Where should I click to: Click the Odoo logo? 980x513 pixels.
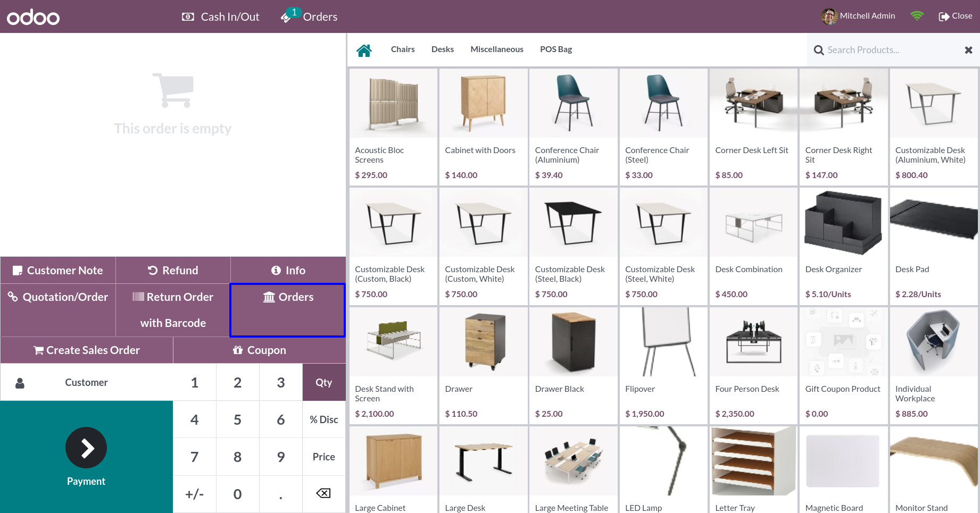click(x=33, y=17)
